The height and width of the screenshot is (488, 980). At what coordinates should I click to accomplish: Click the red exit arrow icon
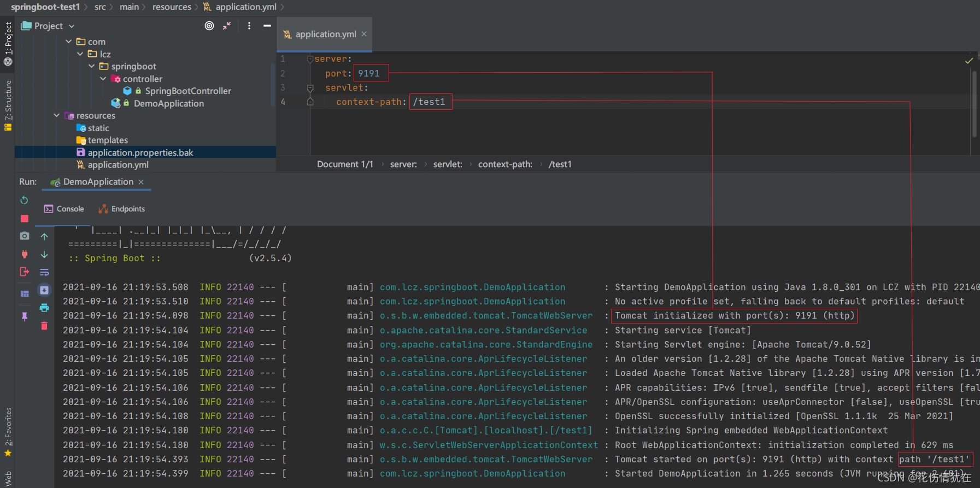(24, 272)
